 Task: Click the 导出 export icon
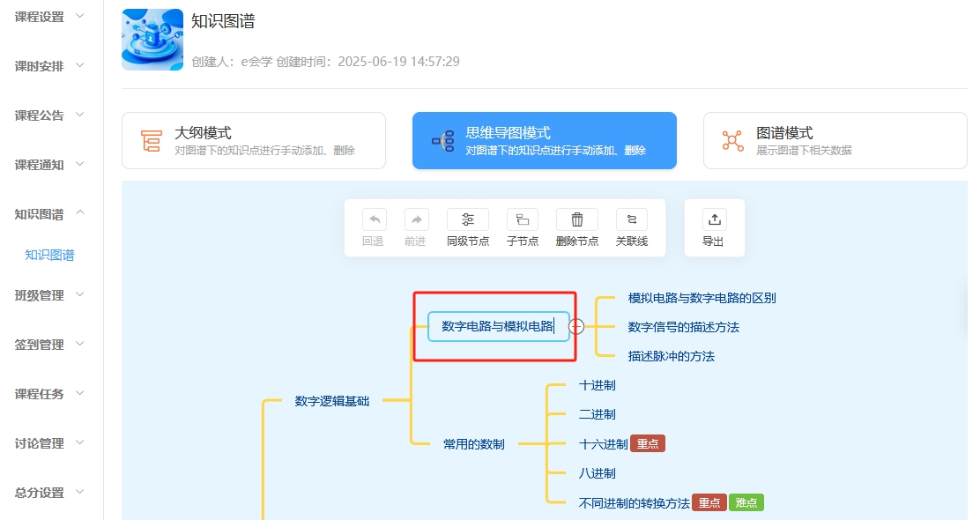tap(714, 220)
